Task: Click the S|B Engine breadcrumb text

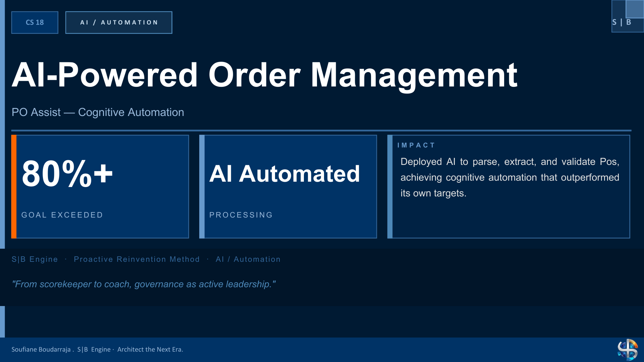Action: tap(35, 259)
